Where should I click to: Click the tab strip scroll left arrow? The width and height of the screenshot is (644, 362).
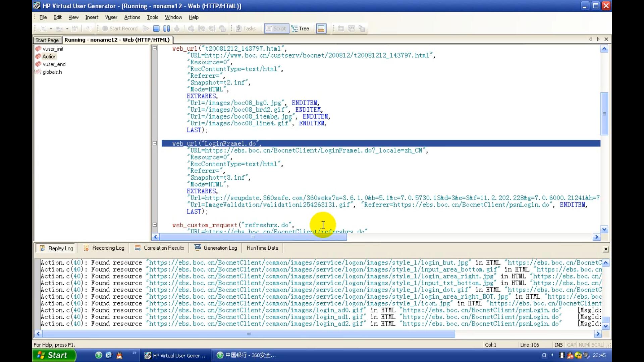point(590,39)
